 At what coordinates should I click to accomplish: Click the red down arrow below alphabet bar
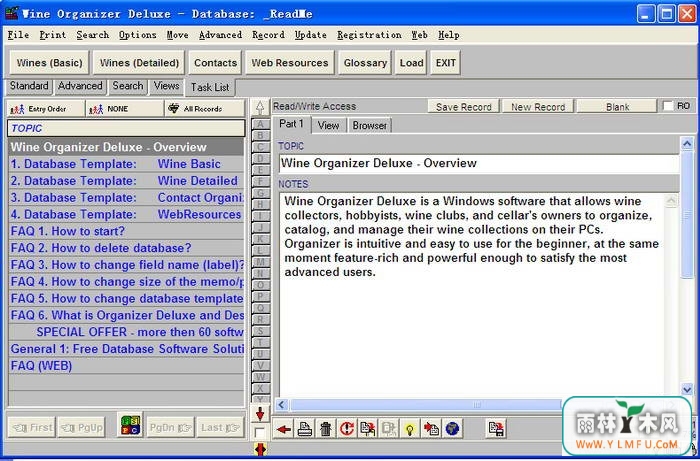[260, 414]
